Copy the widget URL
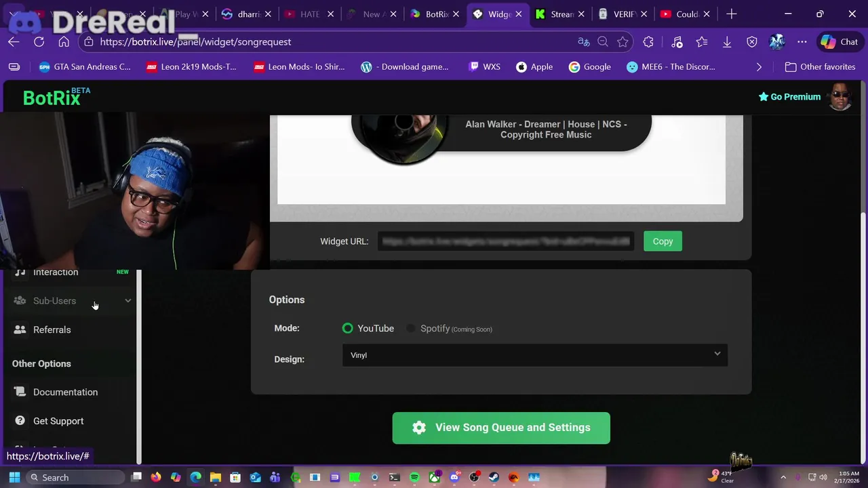 (663, 241)
